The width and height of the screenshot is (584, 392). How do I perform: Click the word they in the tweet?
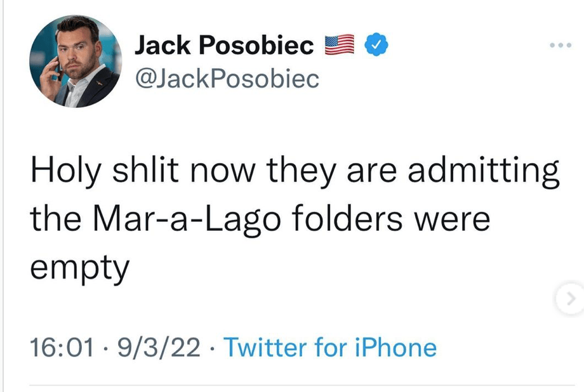pos(301,172)
